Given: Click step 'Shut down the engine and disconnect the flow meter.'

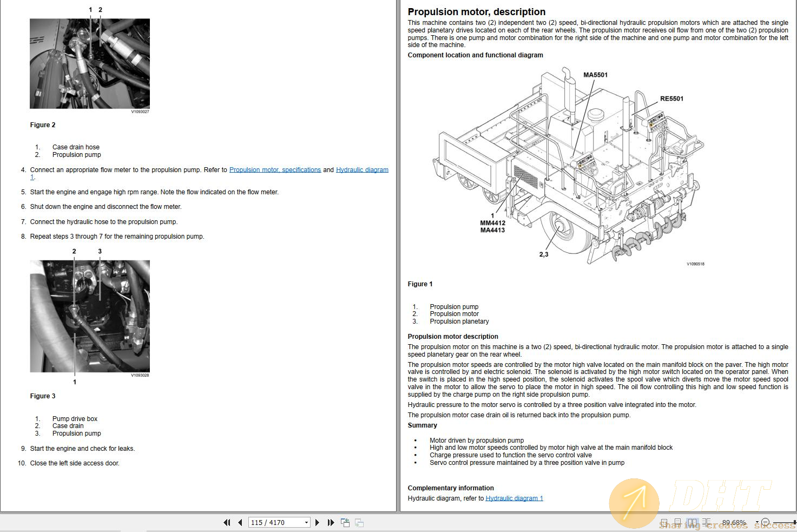Looking at the screenshot, I should tap(106, 207).
